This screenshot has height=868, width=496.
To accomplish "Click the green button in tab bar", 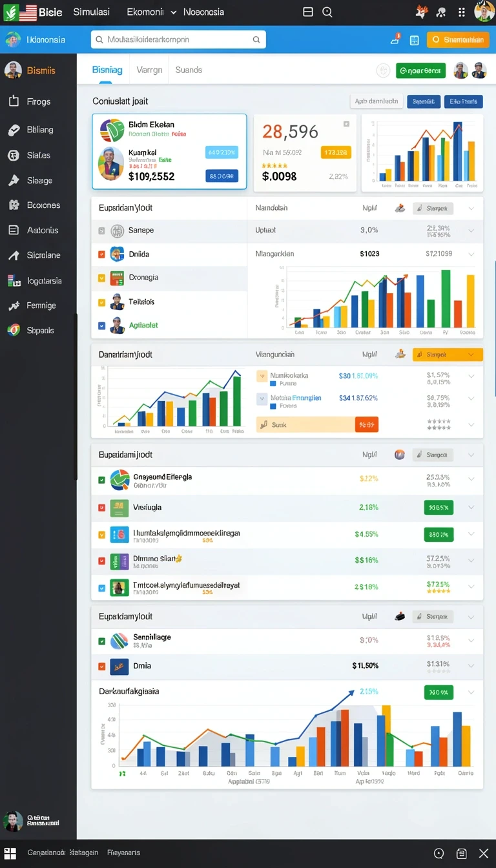I will (420, 70).
